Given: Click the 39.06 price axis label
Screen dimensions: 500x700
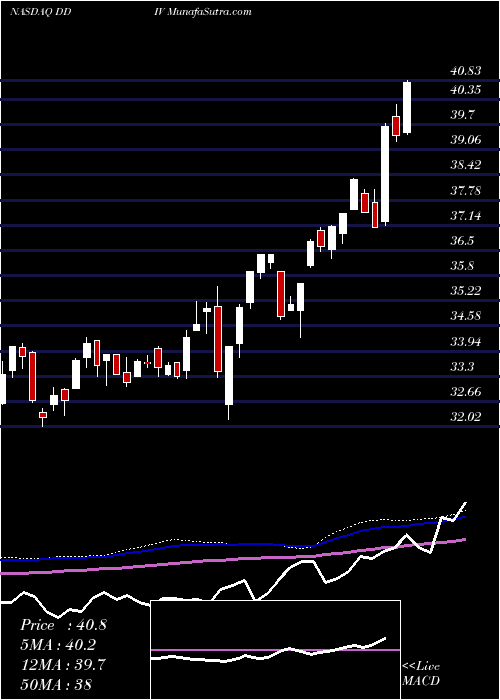Looking at the screenshot, I should click(x=465, y=140).
